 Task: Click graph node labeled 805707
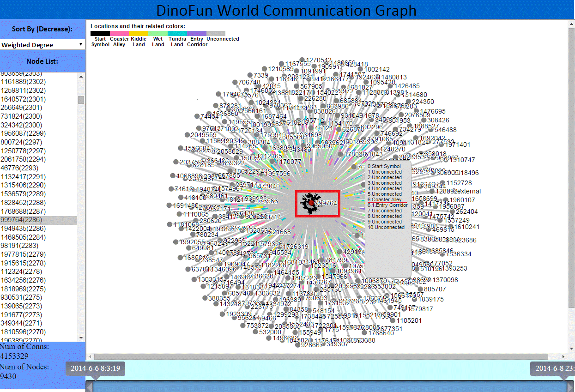pyautogui.click(x=420, y=289)
